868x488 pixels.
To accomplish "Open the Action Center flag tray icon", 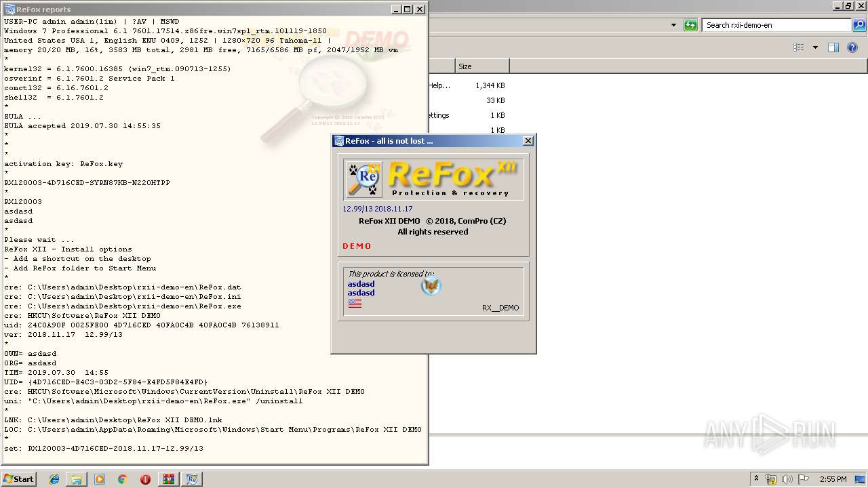I will click(804, 479).
